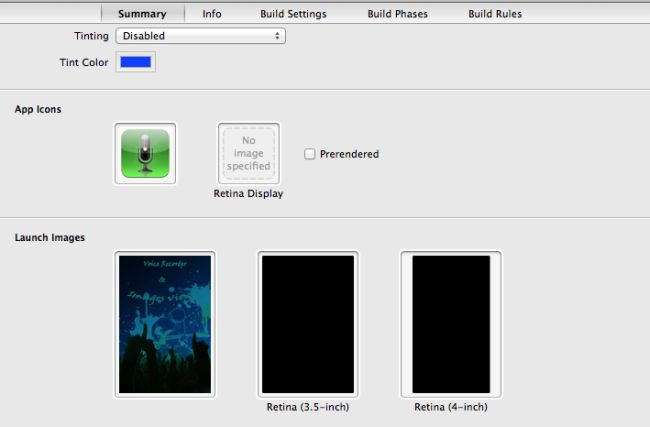Click the blue Tint Color swatch
Screen dimensions: 650x427
tap(136, 62)
